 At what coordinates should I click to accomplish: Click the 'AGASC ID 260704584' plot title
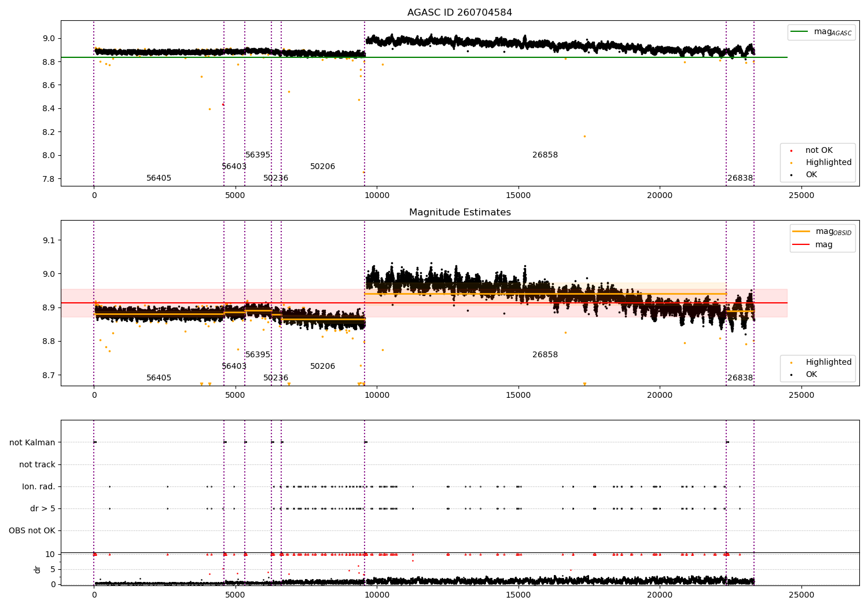(459, 13)
